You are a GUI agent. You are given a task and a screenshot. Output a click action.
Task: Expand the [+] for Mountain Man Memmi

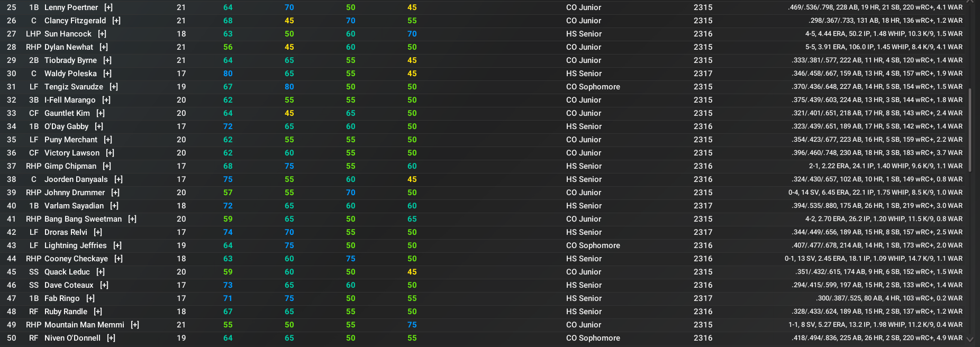pos(135,325)
